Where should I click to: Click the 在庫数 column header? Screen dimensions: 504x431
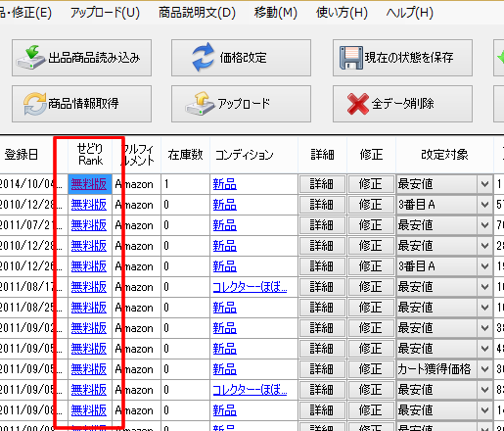(x=185, y=155)
